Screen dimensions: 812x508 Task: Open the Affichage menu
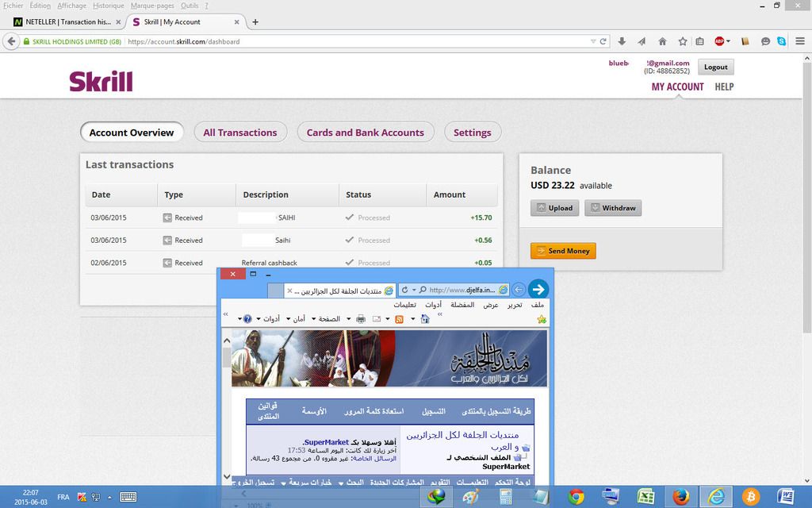(x=72, y=6)
